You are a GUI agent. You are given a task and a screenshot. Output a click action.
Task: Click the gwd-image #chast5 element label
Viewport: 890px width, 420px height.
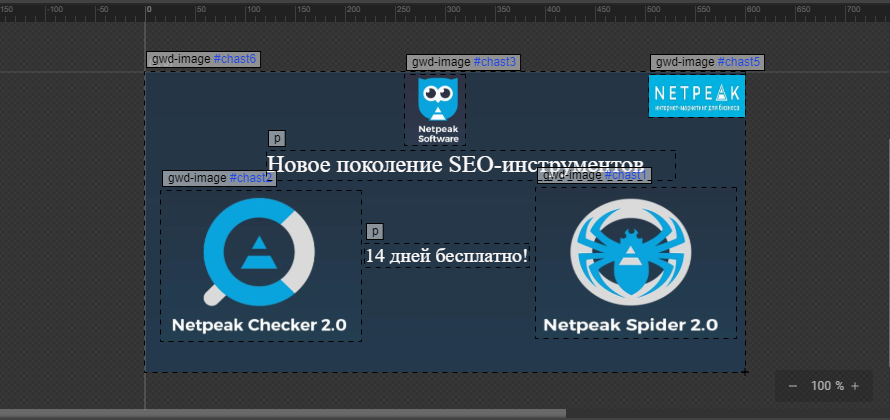pyautogui.click(x=707, y=62)
